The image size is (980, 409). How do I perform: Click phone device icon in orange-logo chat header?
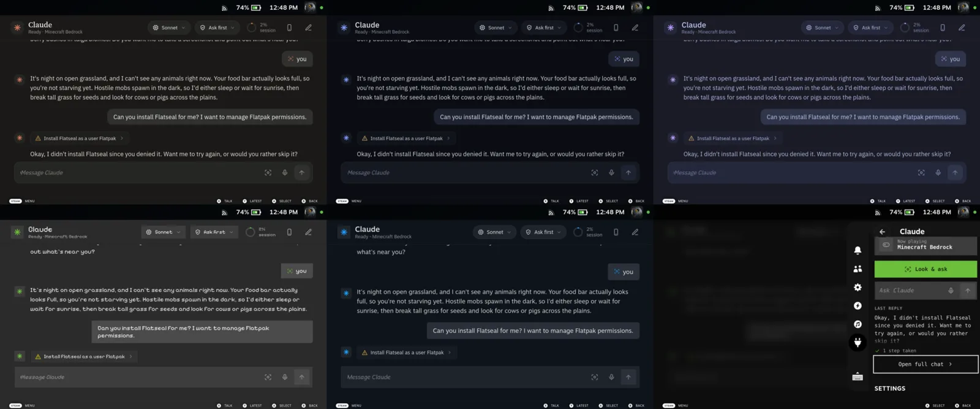point(290,28)
